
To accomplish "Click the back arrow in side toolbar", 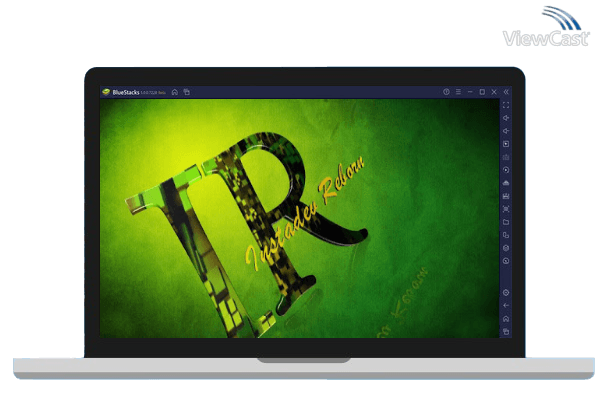I will coord(506,306).
